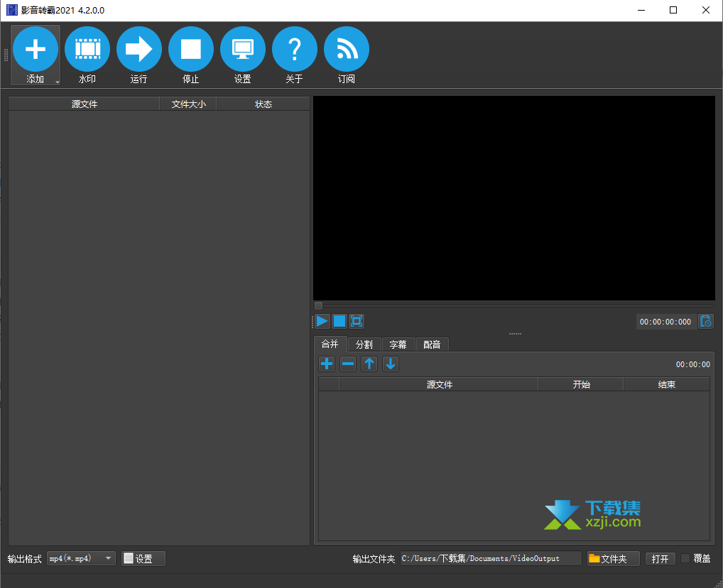Switch to the 分割 tab
This screenshot has height=588, width=723.
[x=364, y=344]
